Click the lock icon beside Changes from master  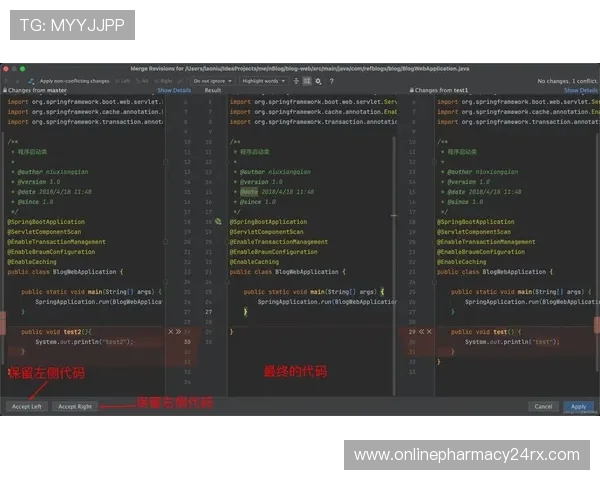(4, 90)
